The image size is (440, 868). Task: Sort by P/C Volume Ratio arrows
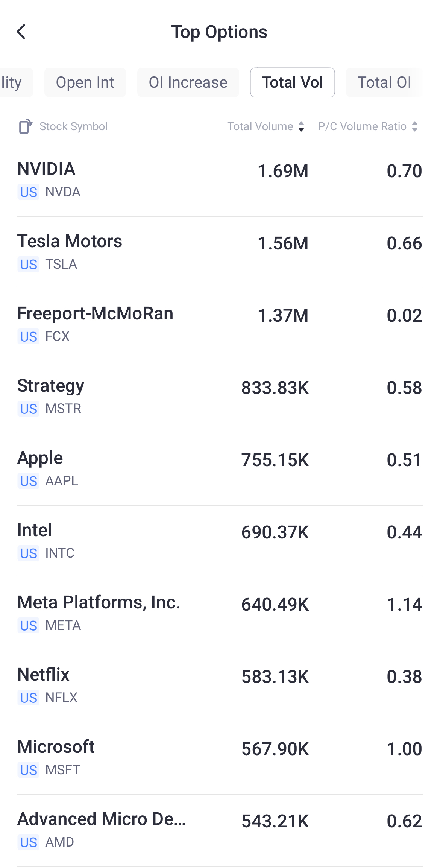(x=414, y=126)
